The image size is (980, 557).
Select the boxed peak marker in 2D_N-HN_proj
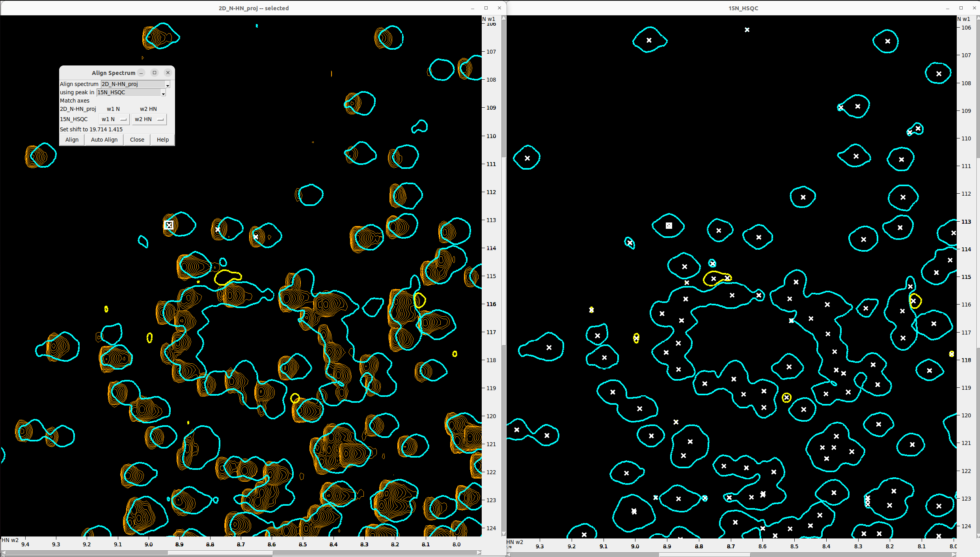169,225
